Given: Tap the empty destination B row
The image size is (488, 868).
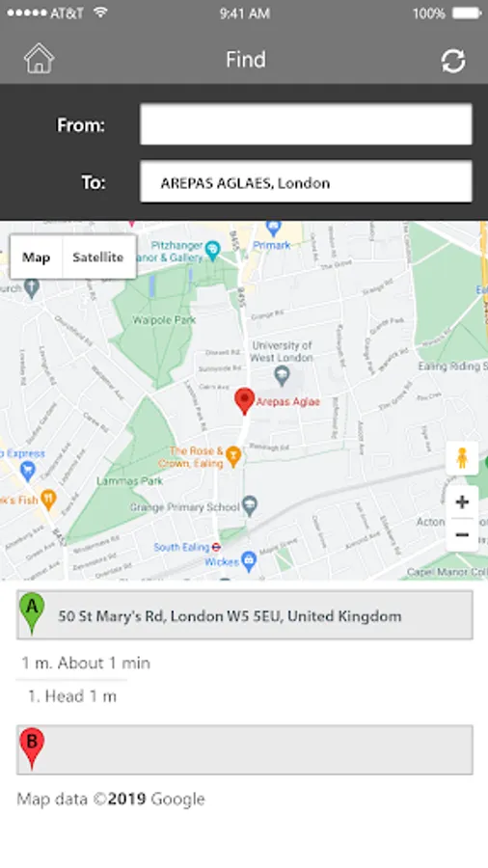Looking at the screenshot, I should point(245,749).
